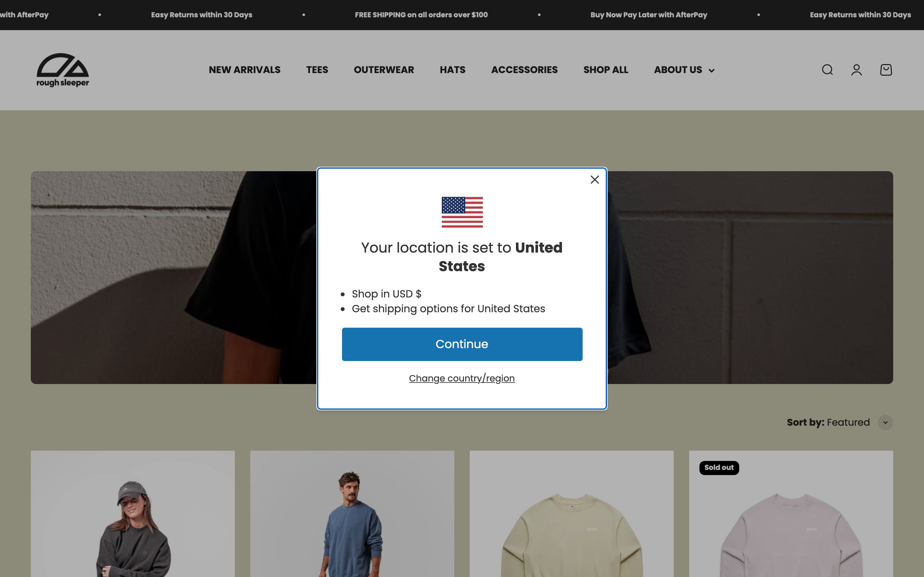Click the blue Continue button

[x=462, y=344]
